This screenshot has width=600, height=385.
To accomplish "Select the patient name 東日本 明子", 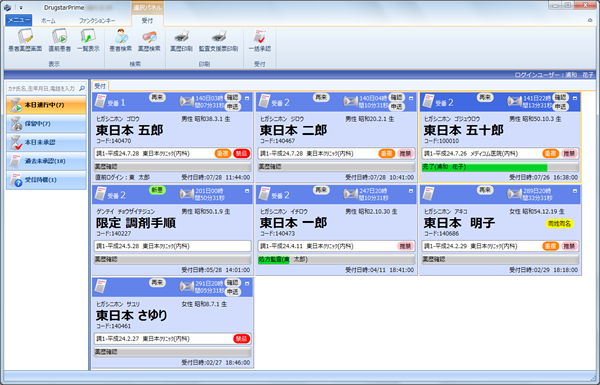I will 459,223.
